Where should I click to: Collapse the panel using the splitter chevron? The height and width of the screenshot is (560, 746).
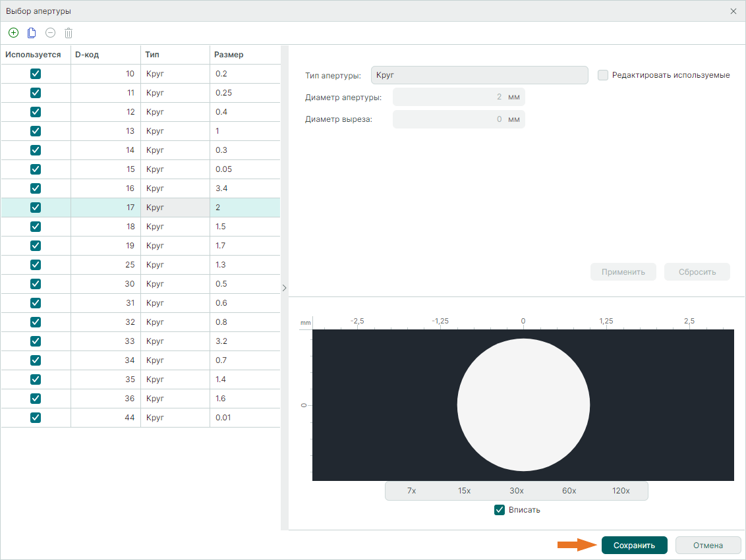pos(284,288)
